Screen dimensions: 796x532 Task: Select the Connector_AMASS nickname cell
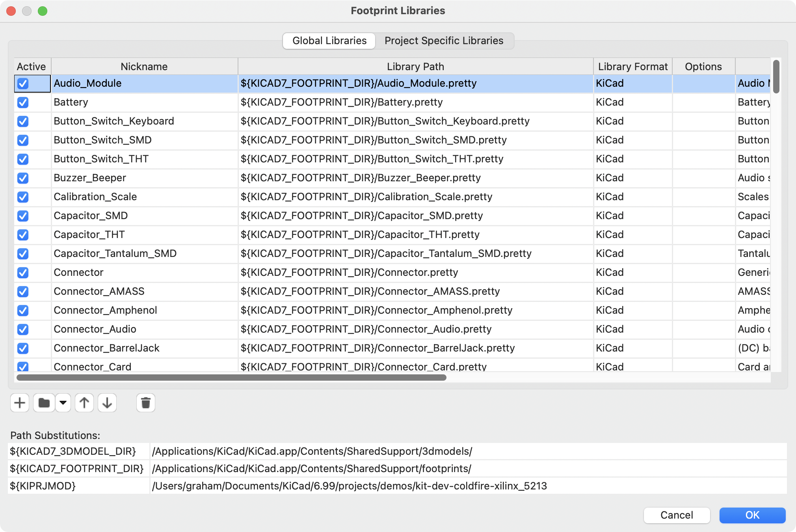click(144, 292)
